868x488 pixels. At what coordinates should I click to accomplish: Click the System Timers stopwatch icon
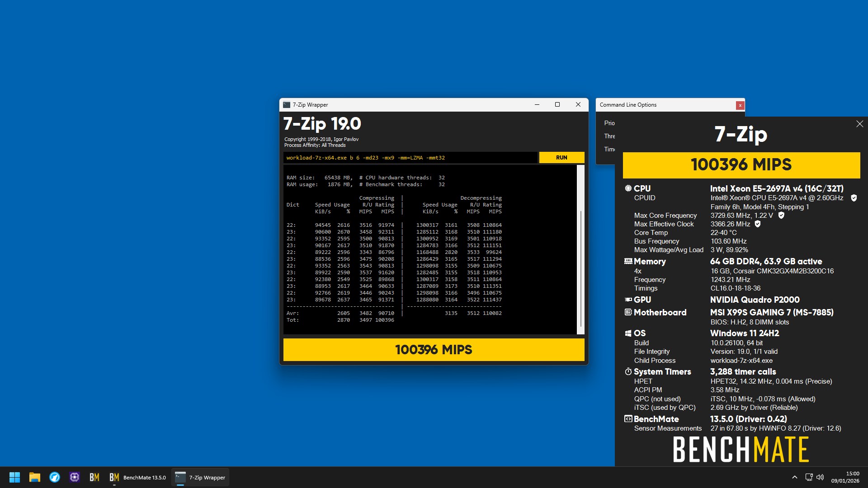(628, 371)
